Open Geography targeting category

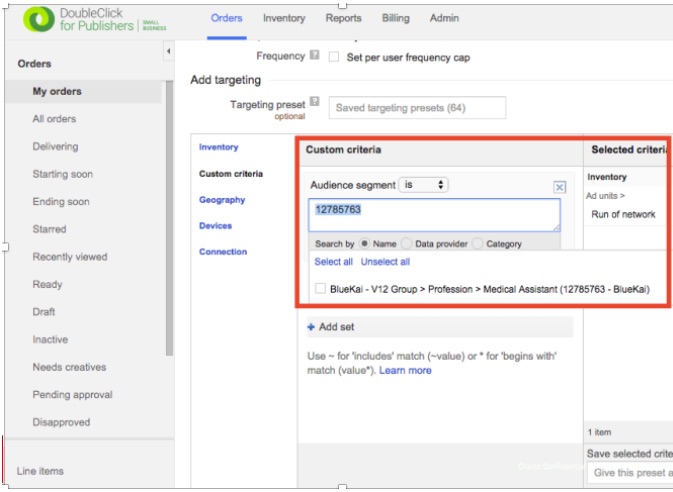(222, 200)
